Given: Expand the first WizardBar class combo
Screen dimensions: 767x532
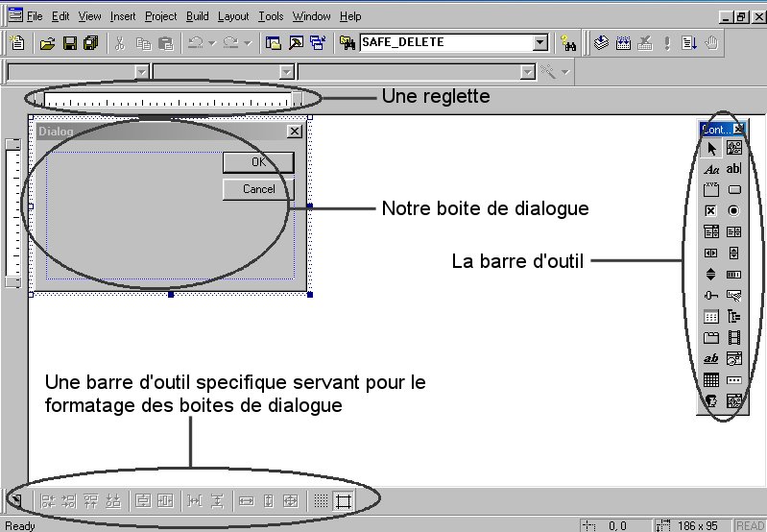Looking at the screenshot, I should [x=141, y=72].
